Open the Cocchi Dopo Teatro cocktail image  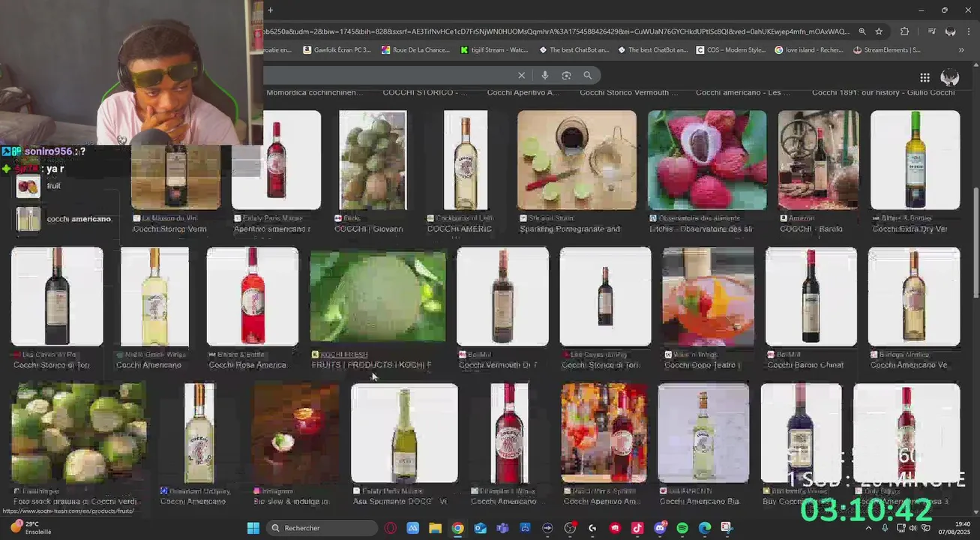click(708, 296)
